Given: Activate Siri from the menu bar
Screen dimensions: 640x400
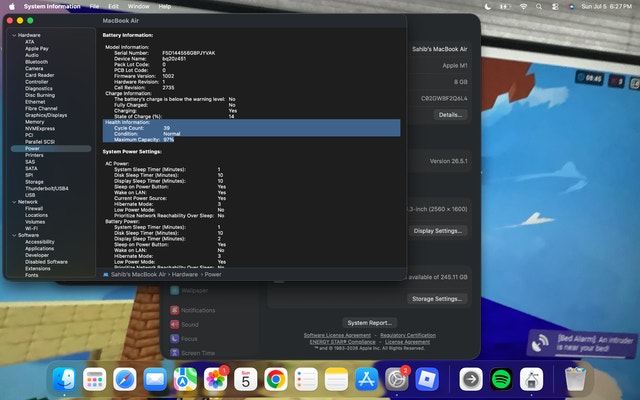Looking at the screenshot, I should coord(571,7).
